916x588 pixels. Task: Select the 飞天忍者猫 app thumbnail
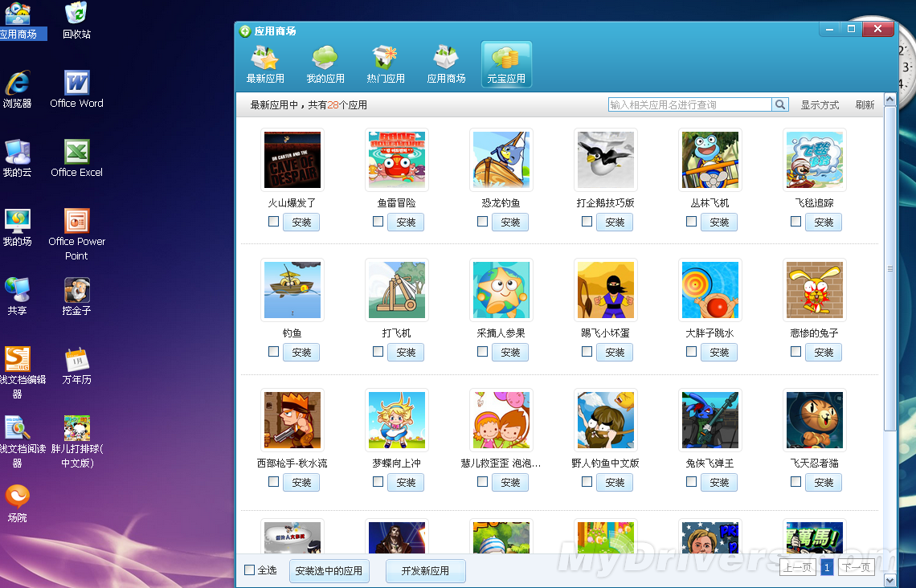814,420
